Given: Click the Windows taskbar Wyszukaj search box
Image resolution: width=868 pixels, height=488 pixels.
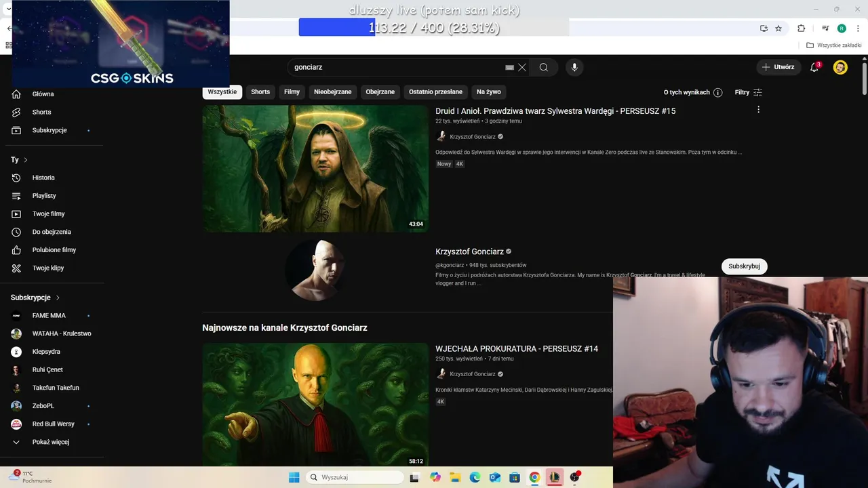Looking at the screenshot, I should point(355,477).
